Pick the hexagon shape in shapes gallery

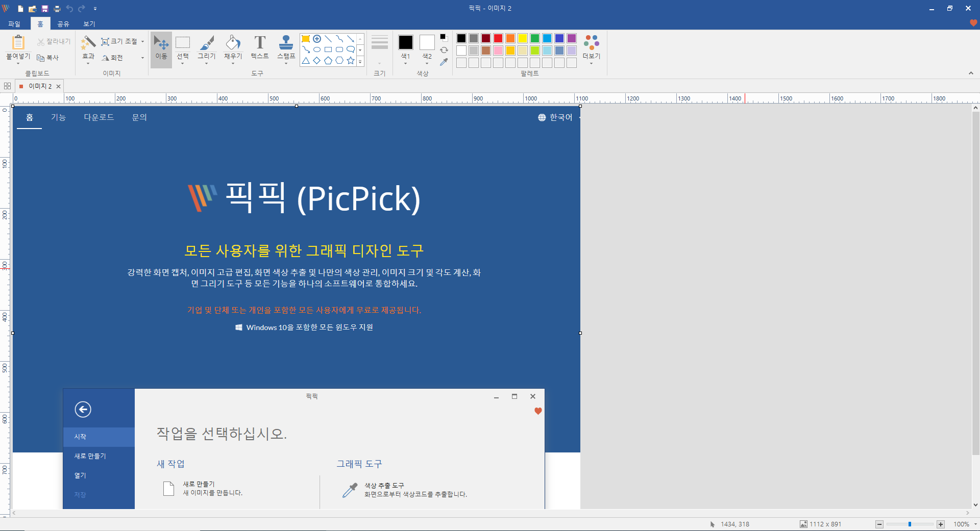click(x=339, y=61)
